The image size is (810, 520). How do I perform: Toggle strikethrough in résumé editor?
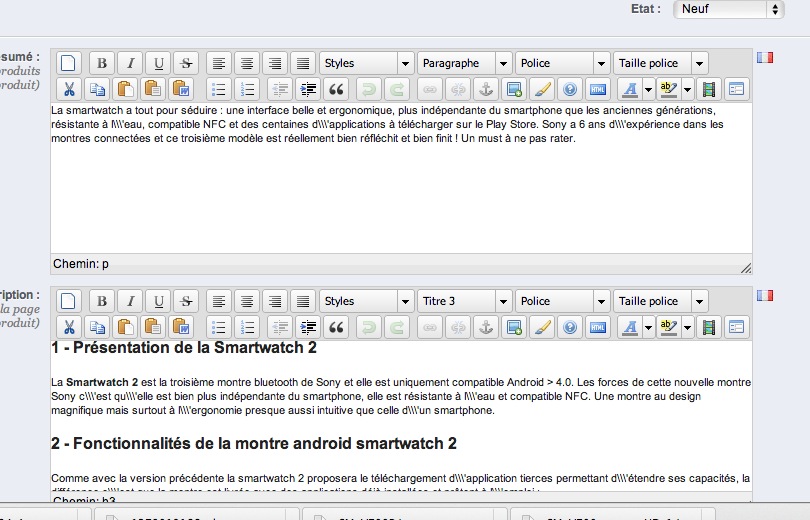(x=186, y=63)
